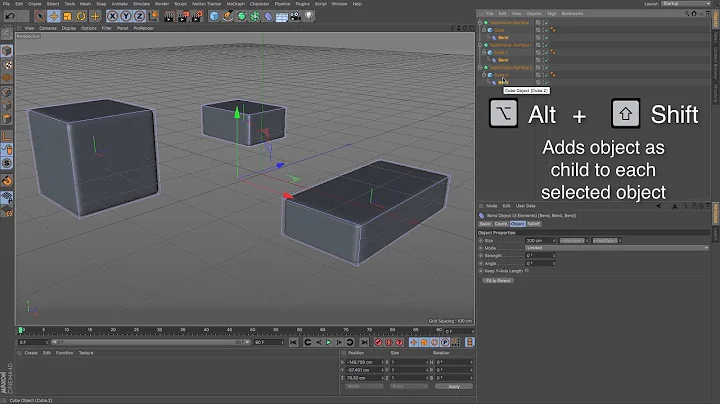The height and width of the screenshot is (404, 720).
Task: Click the preview range slider bar
Action: 151,342
